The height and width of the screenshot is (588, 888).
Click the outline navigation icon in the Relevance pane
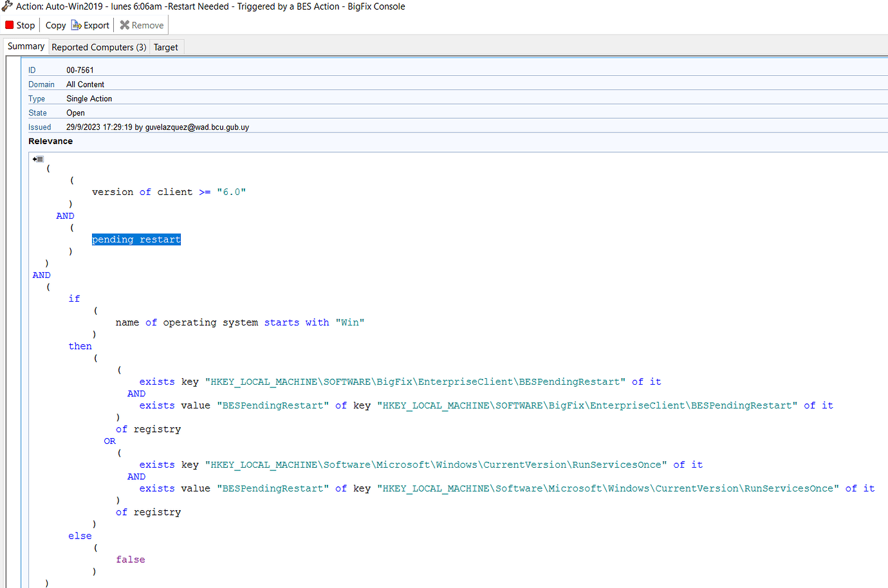pos(38,158)
